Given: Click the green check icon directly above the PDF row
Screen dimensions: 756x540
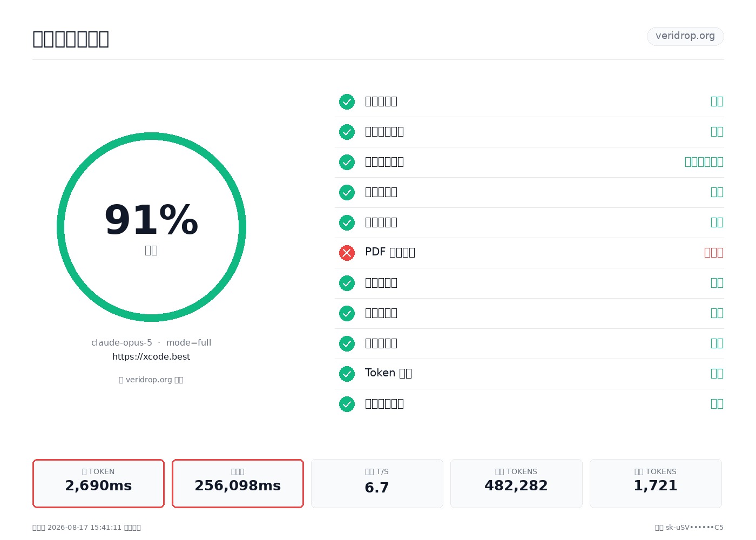Looking at the screenshot, I should pyautogui.click(x=347, y=222).
